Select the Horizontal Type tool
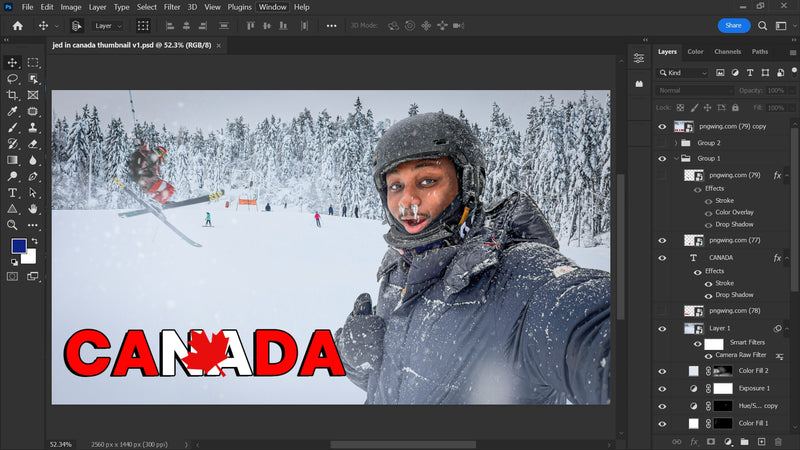 [13, 192]
